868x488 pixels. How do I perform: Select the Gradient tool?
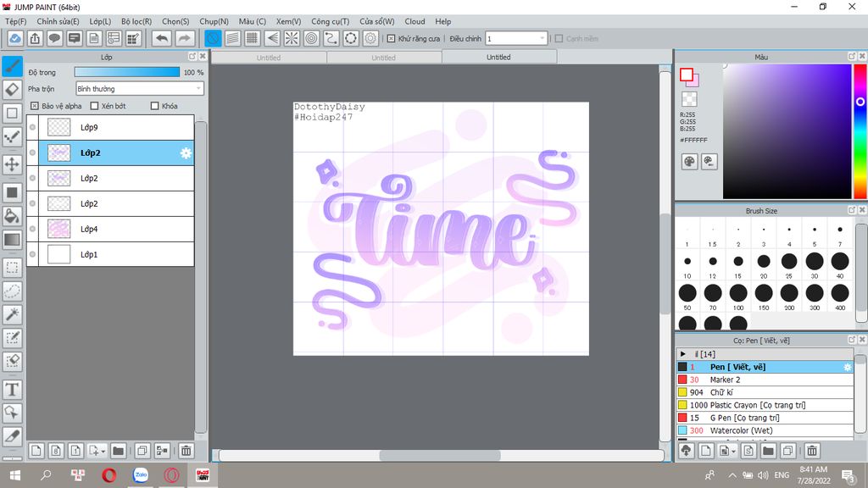click(x=12, y=240)
